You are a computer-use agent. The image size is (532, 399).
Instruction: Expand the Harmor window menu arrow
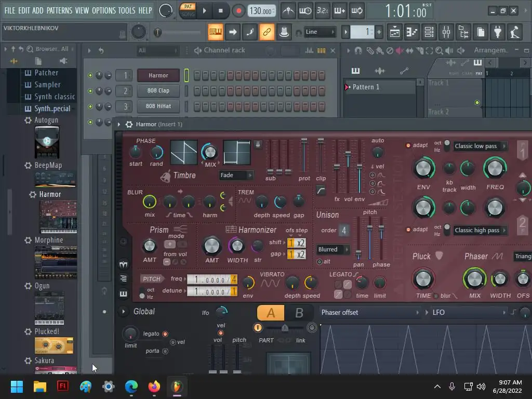(119, 124)
